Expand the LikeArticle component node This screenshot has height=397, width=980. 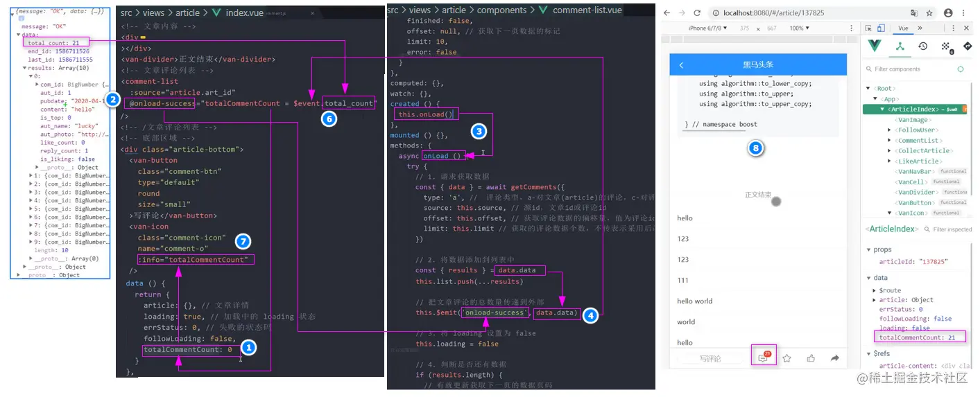click(x=890, y=161)
